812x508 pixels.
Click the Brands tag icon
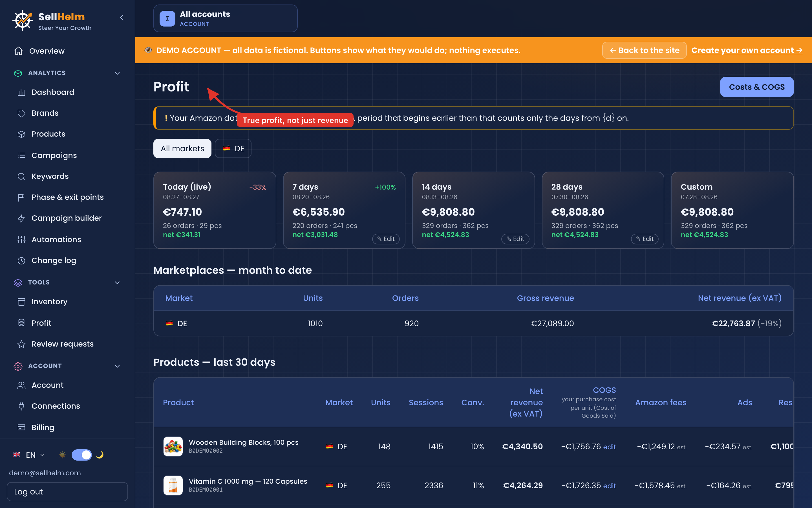tap(21, 113)
